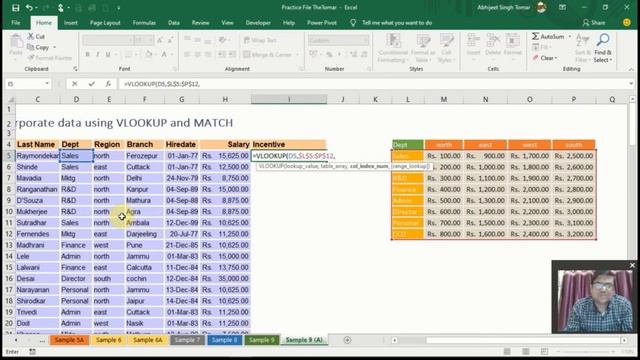This screenshot has height=360, width=640.
Task: Click the smiley feedback icon
Action: [x=627, y=23]
